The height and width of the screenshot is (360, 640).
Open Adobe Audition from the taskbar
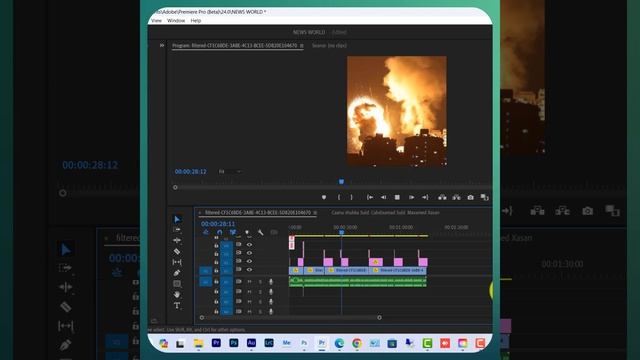(x=251, y=343)
